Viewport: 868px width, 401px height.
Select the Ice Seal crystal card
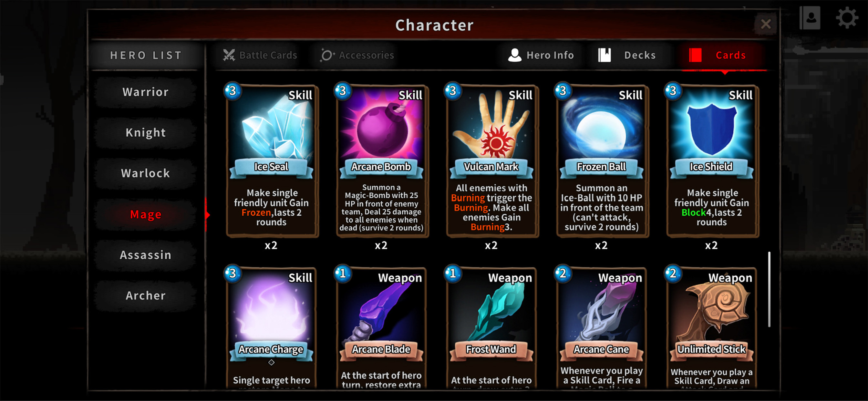click(272, 161)
